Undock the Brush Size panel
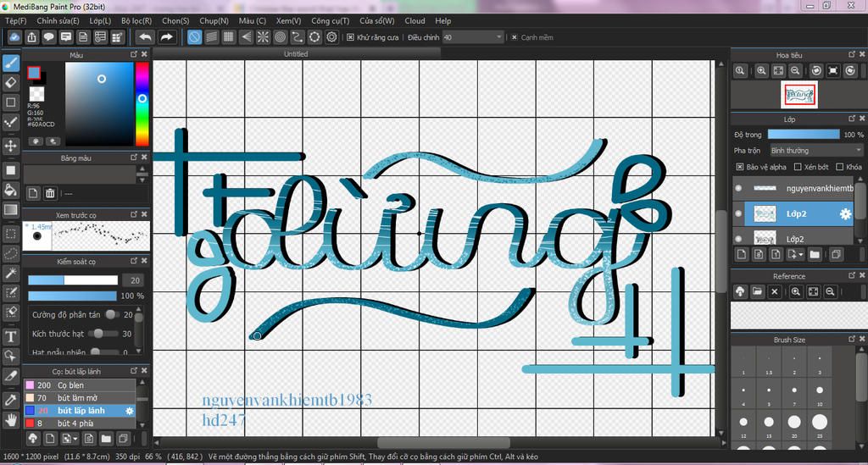The image size is (868, 465). tap(851, 339)
